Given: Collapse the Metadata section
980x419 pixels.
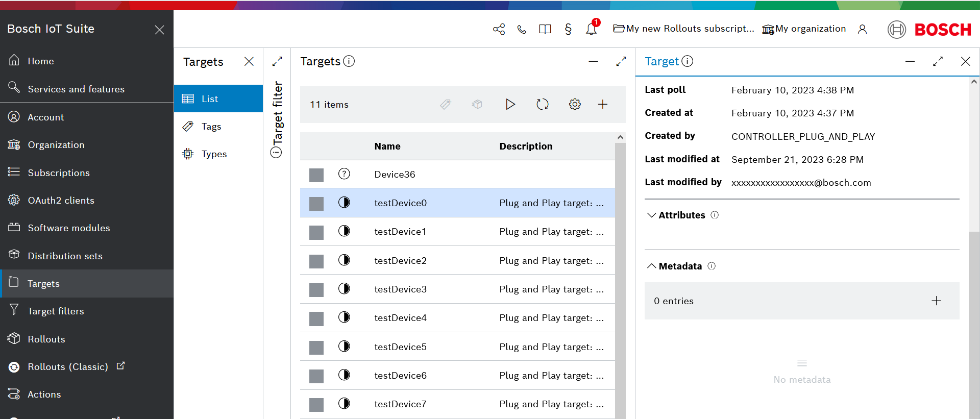Looking at the screenshot, I should 652,266.
